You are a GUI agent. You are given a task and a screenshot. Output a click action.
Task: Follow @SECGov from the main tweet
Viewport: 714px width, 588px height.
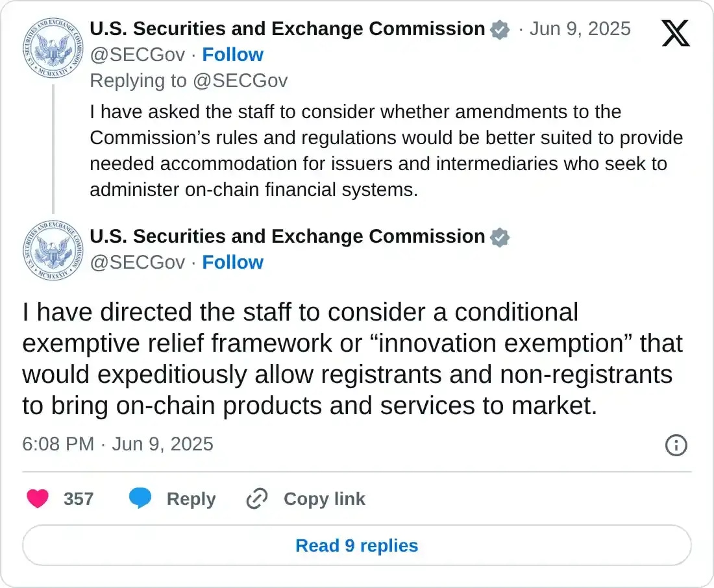coord(232,262)
